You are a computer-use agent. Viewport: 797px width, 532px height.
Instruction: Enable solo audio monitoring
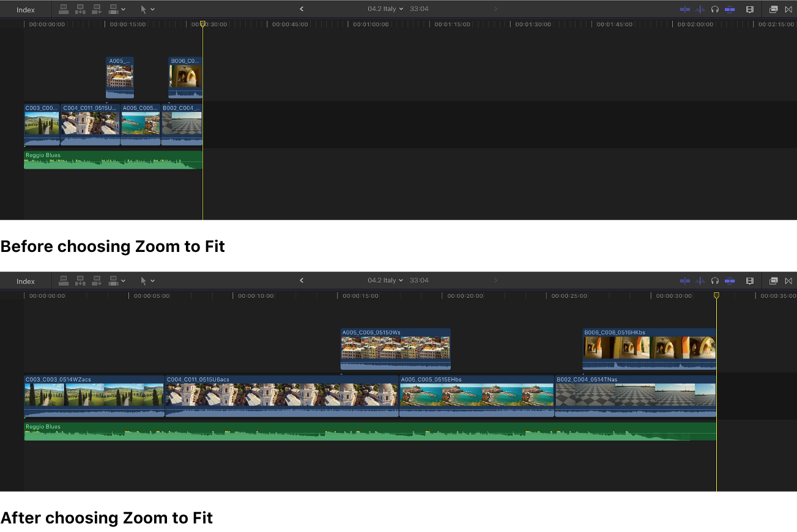coord(714,9)
